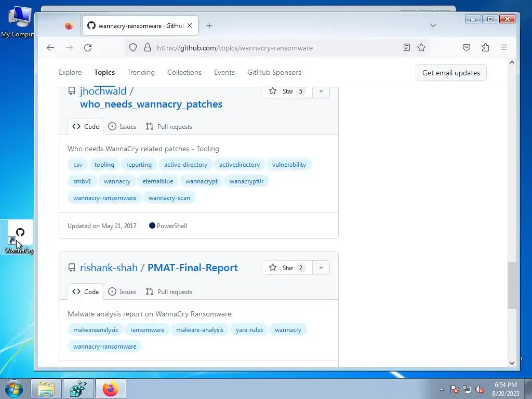The height and width of the screenshot is (399, 532).
Task: Expand star lists dropdown beside Star 2
Action: point(321,268)
